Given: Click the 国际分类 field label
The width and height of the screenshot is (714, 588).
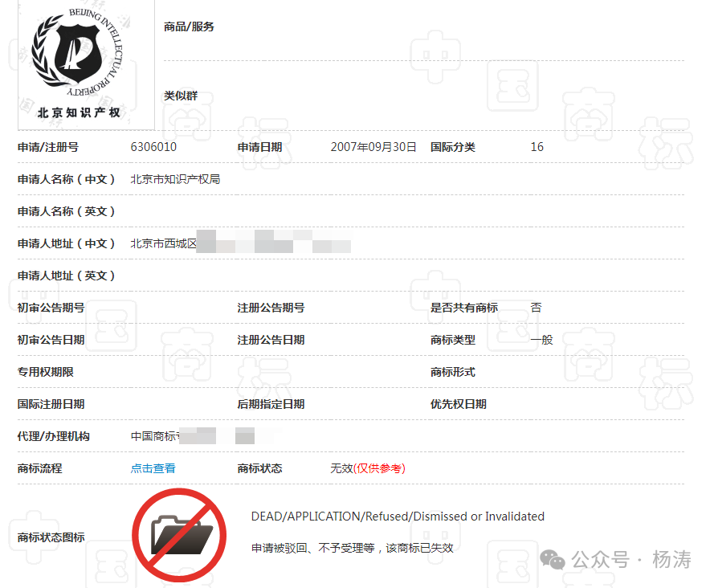Looking at the screenshot, I should (453, 147).
